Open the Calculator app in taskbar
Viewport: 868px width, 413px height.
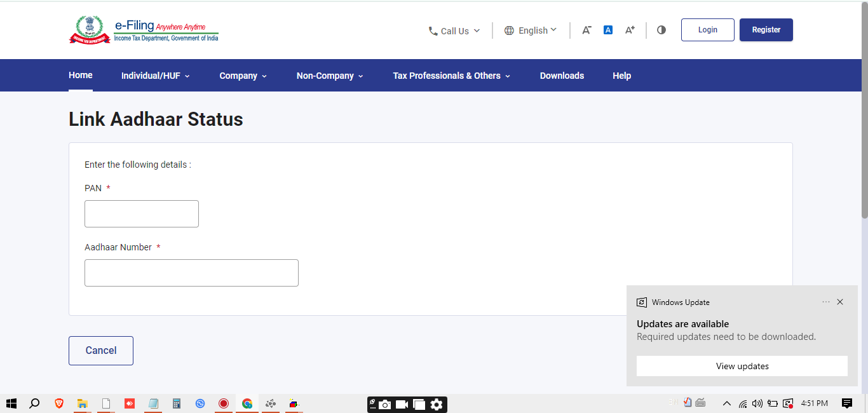(177, 403)
